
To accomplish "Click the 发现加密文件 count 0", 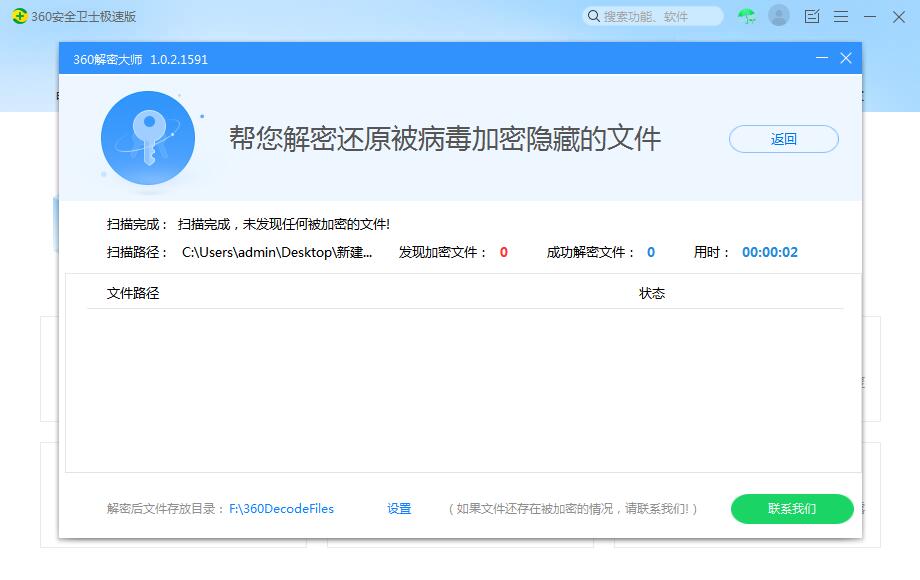I will 503,252.
